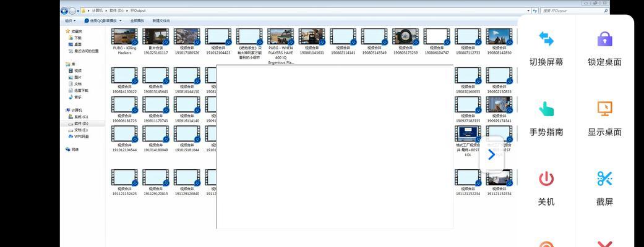
Task: Select 视频合并 190814150622 video
Action: click(x=124, y=80)
